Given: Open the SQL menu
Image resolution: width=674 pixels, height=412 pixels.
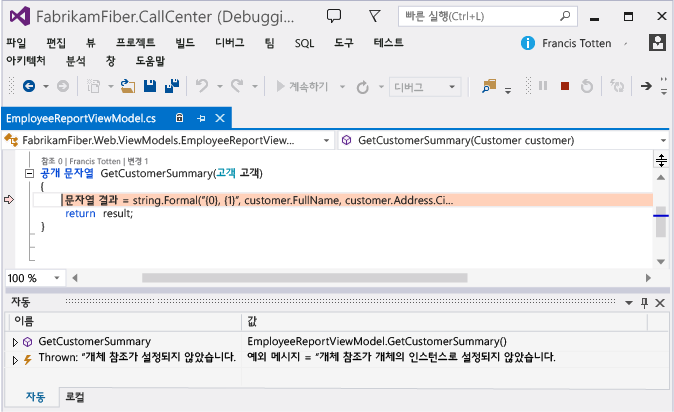Looking at the screenshot, I should click(x=304, y=43).
